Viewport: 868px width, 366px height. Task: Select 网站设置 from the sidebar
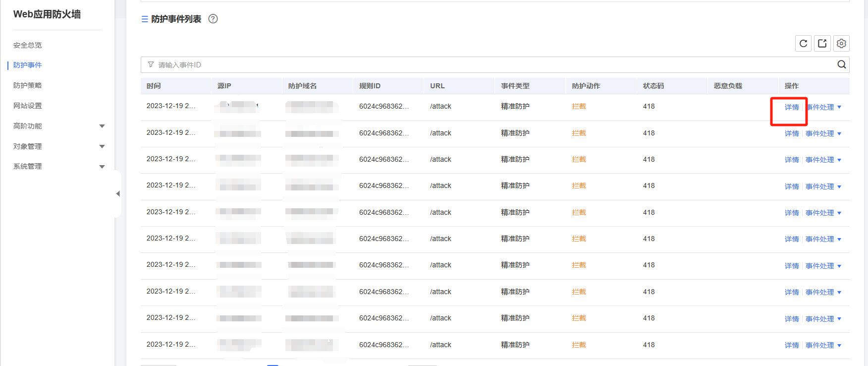click(x=28, y=106)
